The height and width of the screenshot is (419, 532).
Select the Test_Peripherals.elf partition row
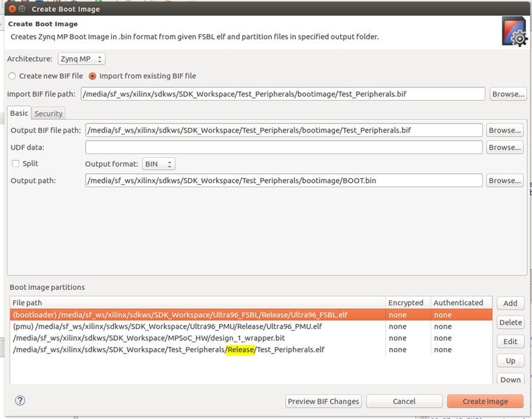[x=251, y=349]
